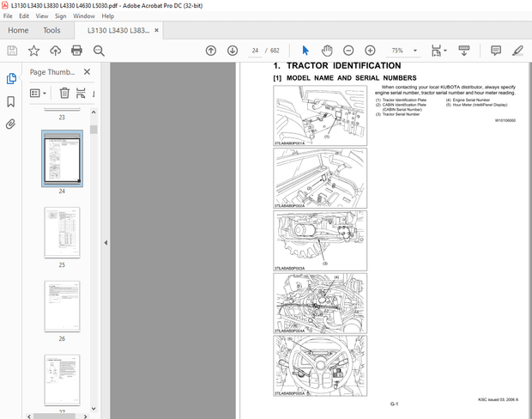532x419 pixels.
Task: Open thumbnail options dropdown menu
Action: tap(38, 93)
